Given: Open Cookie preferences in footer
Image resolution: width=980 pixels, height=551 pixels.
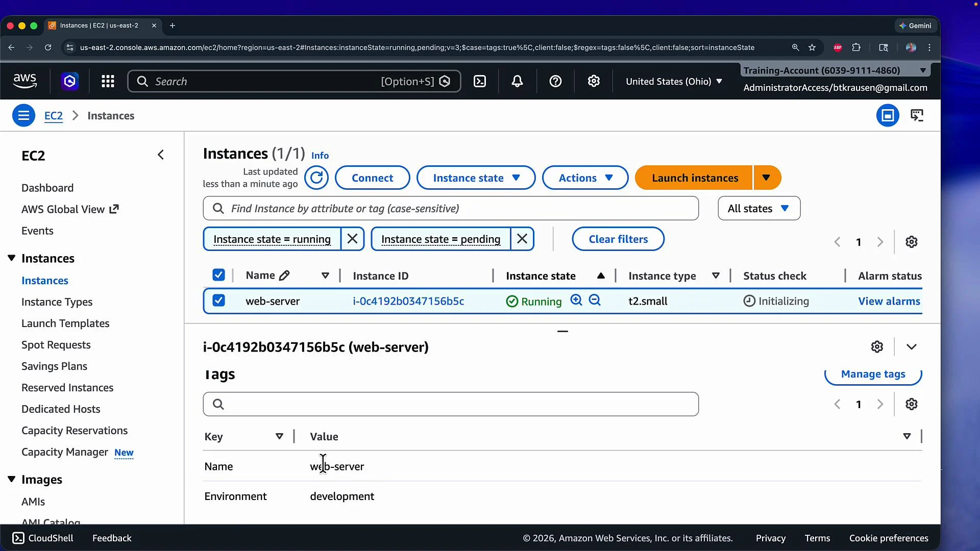Looking at the screenshot, I should [889, 538].
